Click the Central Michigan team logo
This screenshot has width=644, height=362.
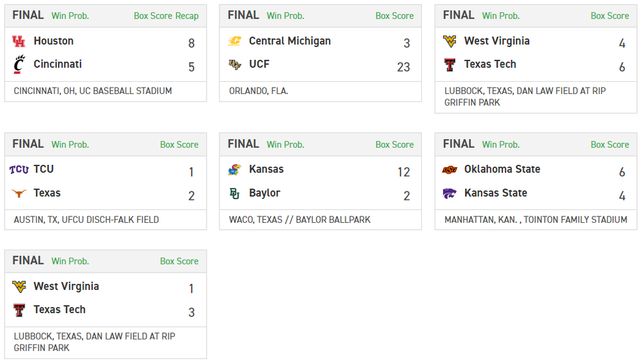[x=234, y=41]
